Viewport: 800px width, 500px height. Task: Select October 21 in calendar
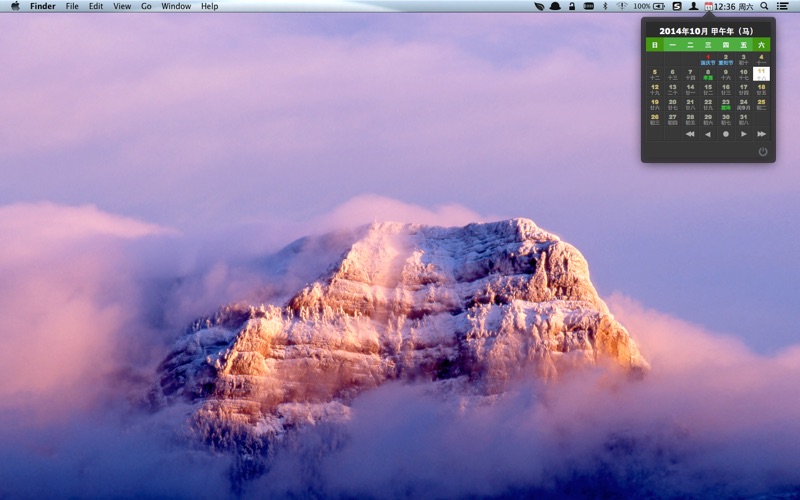click(690, 105)
